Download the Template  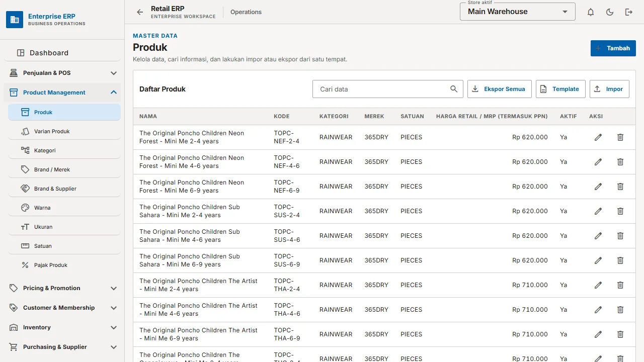pyautogui.click(x=560, y=89)
